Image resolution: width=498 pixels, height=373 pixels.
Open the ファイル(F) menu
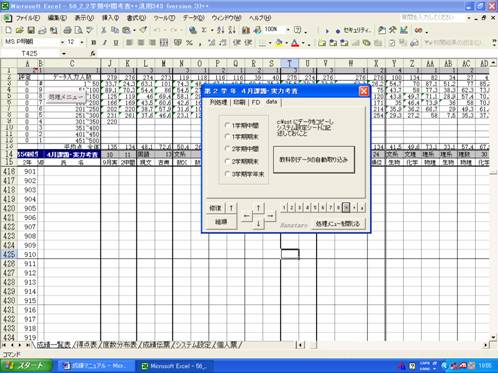[x=28, y=18]
